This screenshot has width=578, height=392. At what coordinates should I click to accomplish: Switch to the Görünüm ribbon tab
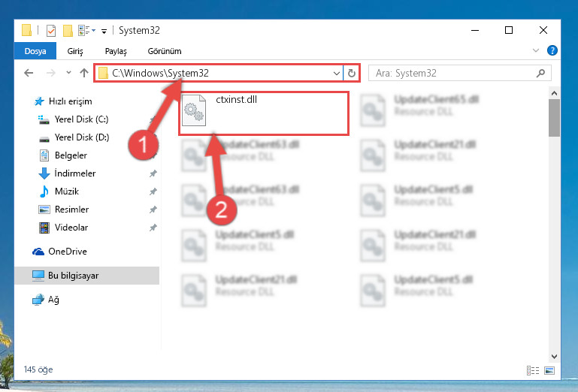(165, 51)
